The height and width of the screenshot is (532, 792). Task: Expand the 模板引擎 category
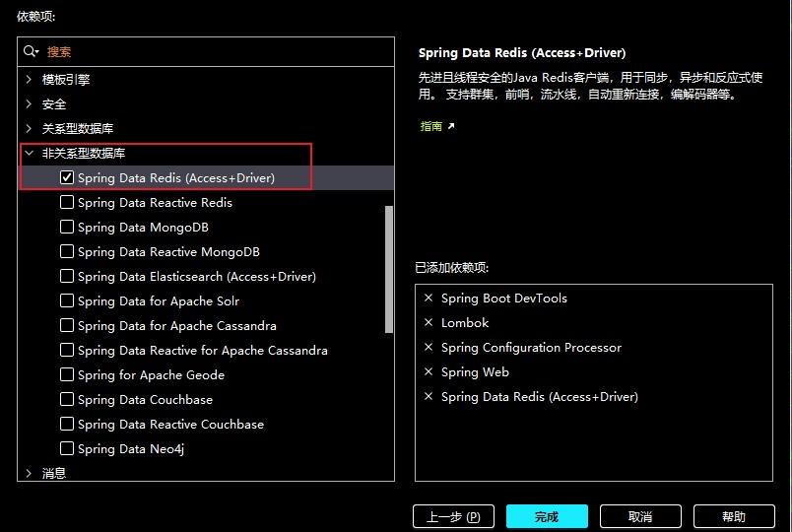point(29,80)
